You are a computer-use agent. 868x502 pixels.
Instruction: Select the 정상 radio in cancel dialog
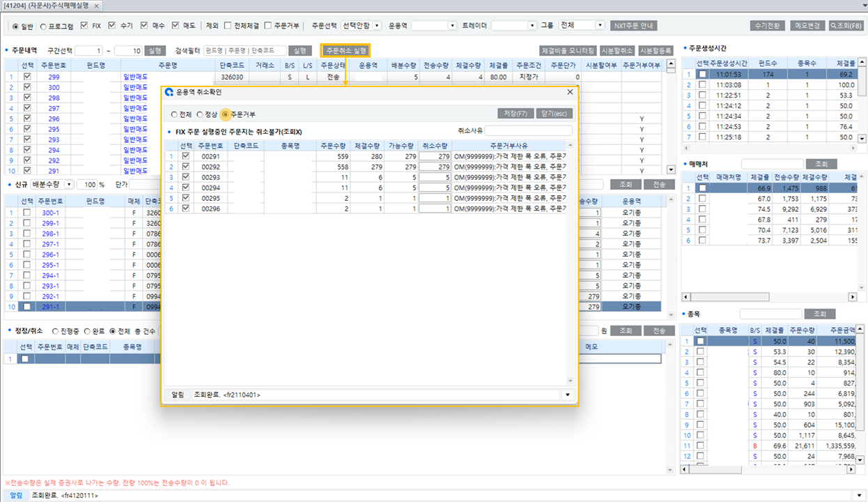point(200,114)
